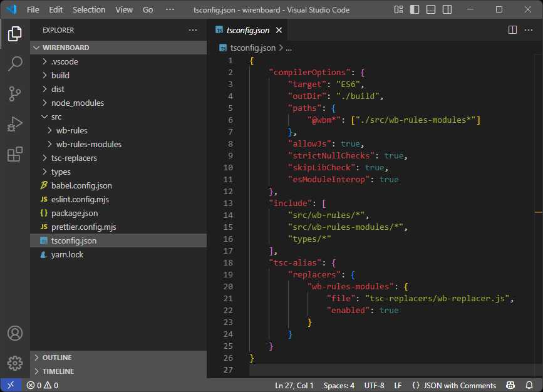The image size is (543, 392).
Task: Toggle the Primary Side Bar visibility
Action: click(x=414, y=9)
